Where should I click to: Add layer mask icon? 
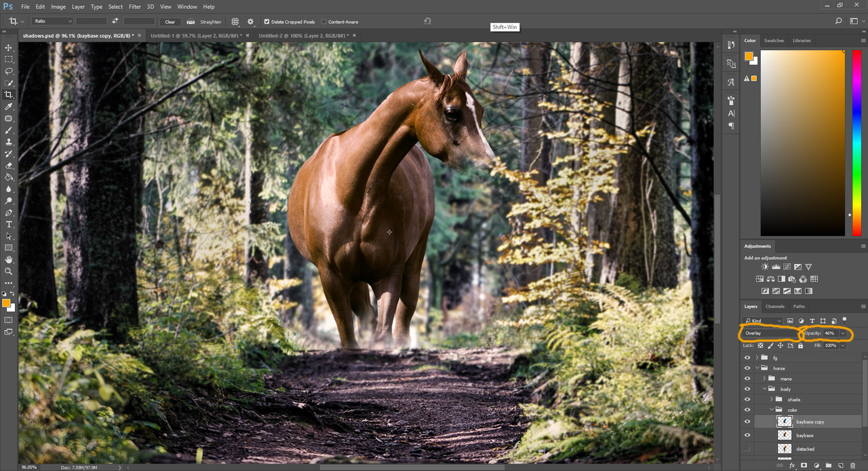[804, 466]
